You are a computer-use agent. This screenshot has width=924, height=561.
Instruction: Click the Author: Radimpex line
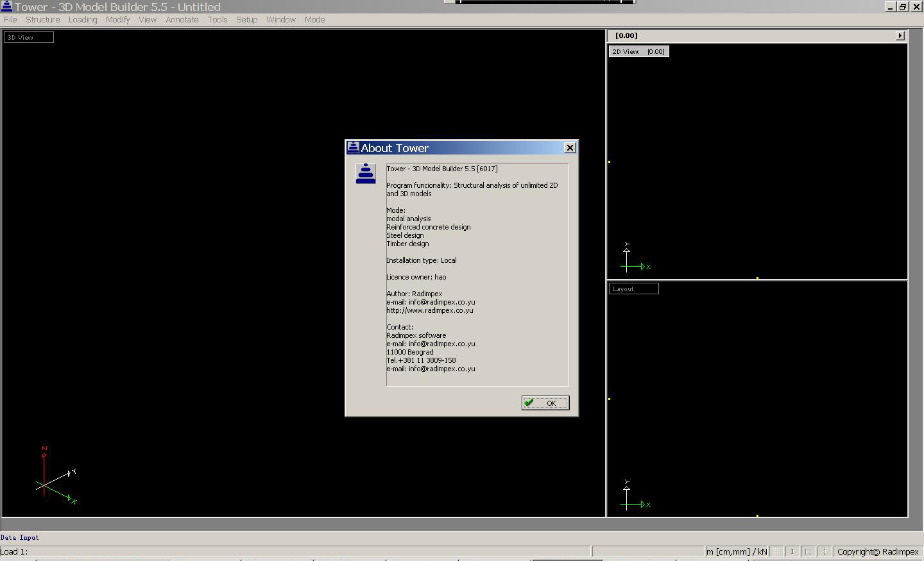415,294
